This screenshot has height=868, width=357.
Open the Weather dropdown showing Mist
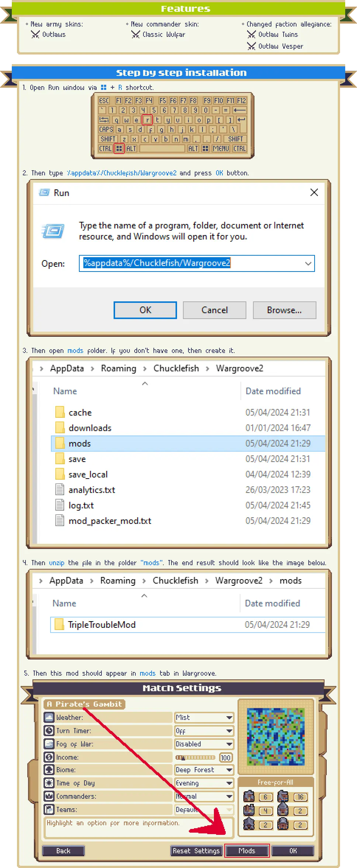[204, 717]
